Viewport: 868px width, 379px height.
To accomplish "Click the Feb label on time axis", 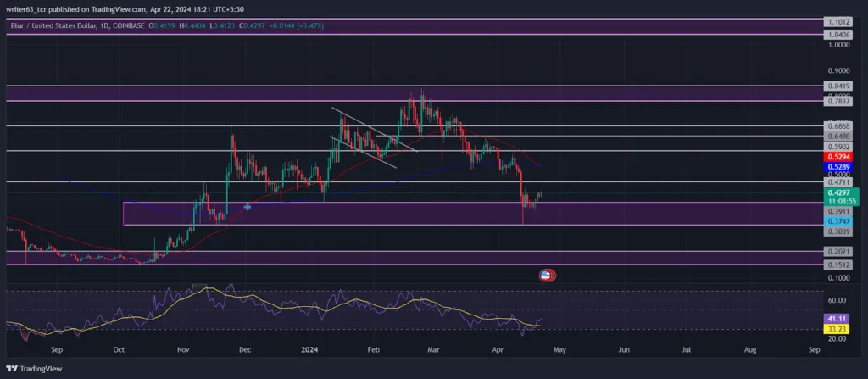I will [374, 350].
